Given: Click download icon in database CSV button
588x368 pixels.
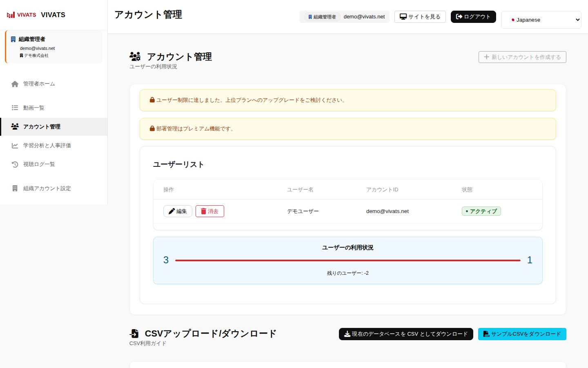Looking at the screenshot, I should 347,334.
